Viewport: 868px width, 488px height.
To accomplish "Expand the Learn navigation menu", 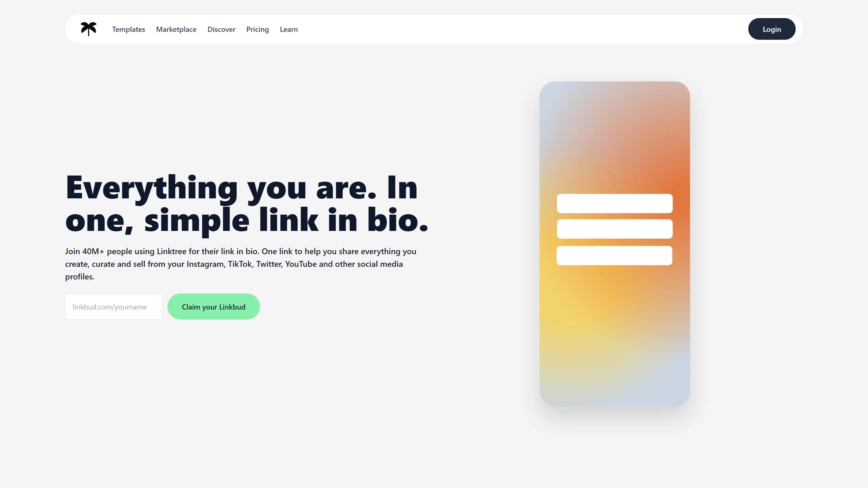I will 288,29.
